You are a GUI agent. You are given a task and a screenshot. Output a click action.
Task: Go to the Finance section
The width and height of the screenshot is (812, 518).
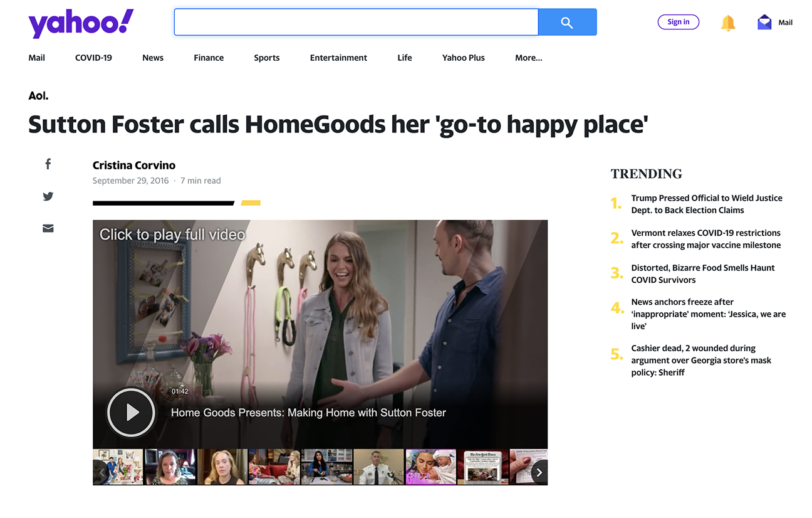tap(209, 58)
